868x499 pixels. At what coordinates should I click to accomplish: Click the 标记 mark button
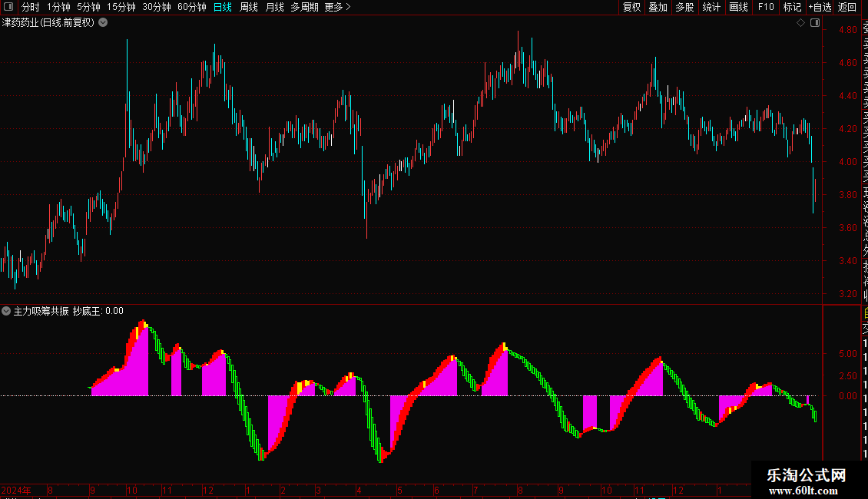pos(792,7)
